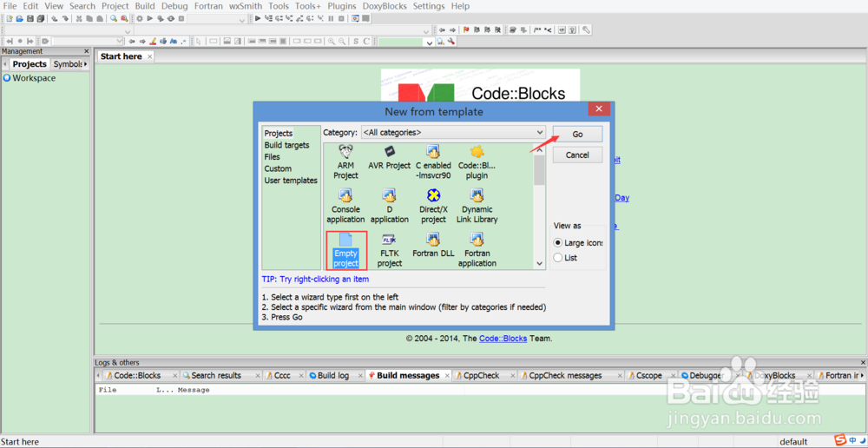The width and height of the screenshot is (868, 448).
Task: Open the Build menu
Action: [x=145, y=6]
